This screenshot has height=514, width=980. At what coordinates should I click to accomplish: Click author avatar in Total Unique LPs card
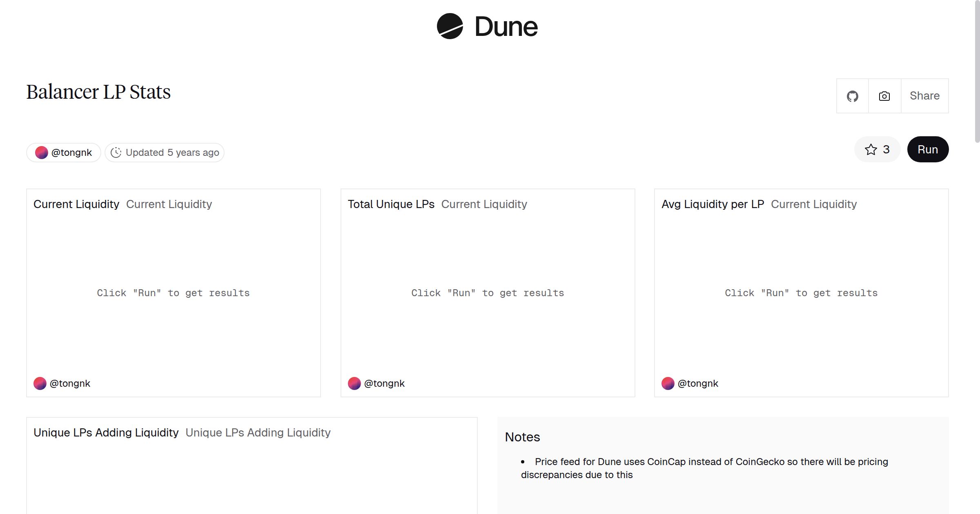point(354,383)
